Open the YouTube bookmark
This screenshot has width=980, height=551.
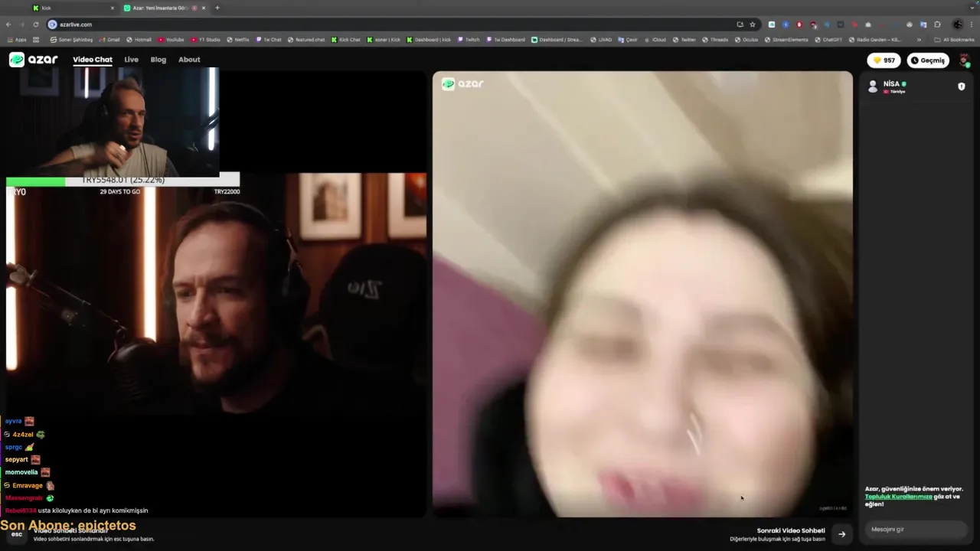click(171, 40)
